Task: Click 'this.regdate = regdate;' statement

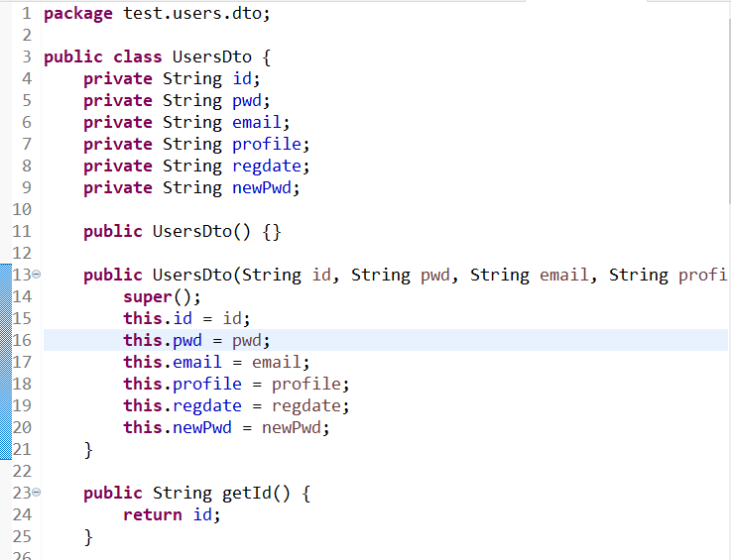Action: pos(236,405)
